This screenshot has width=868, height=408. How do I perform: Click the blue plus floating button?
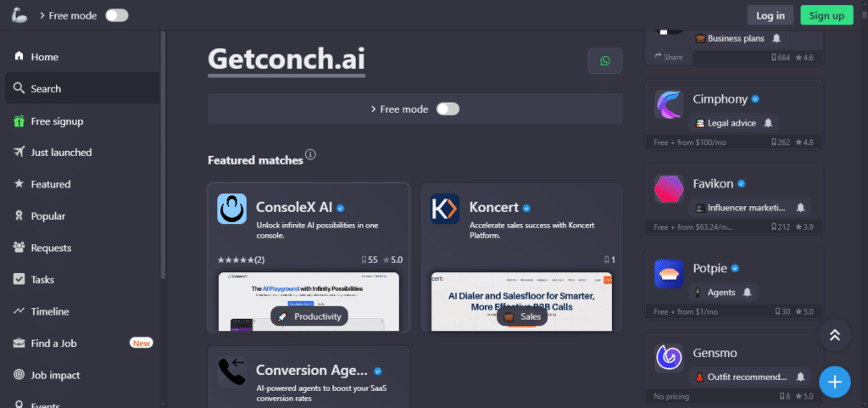point(835,382)
